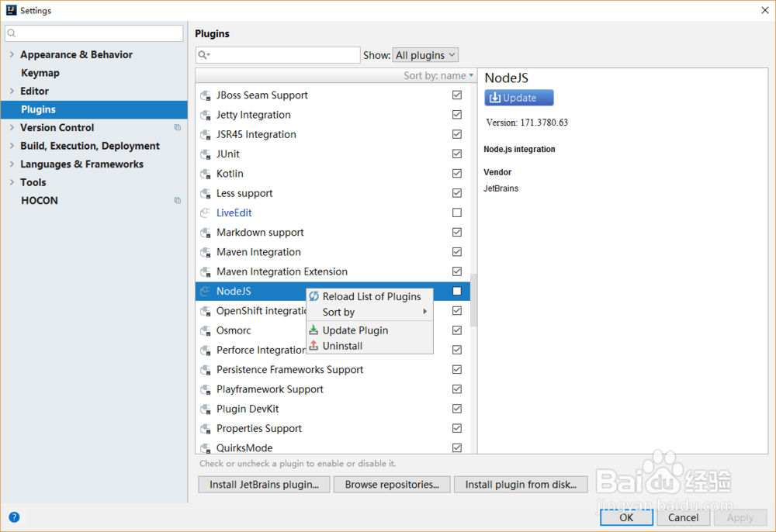Click the Properties Support plugin icon
This screenshot has height=532, width=776.
(x=206, y=429)
